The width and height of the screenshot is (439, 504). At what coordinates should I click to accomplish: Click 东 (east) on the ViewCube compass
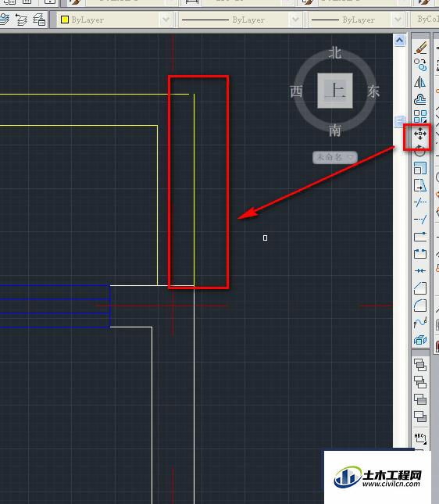pyautogui.click(x=373, y=91)
